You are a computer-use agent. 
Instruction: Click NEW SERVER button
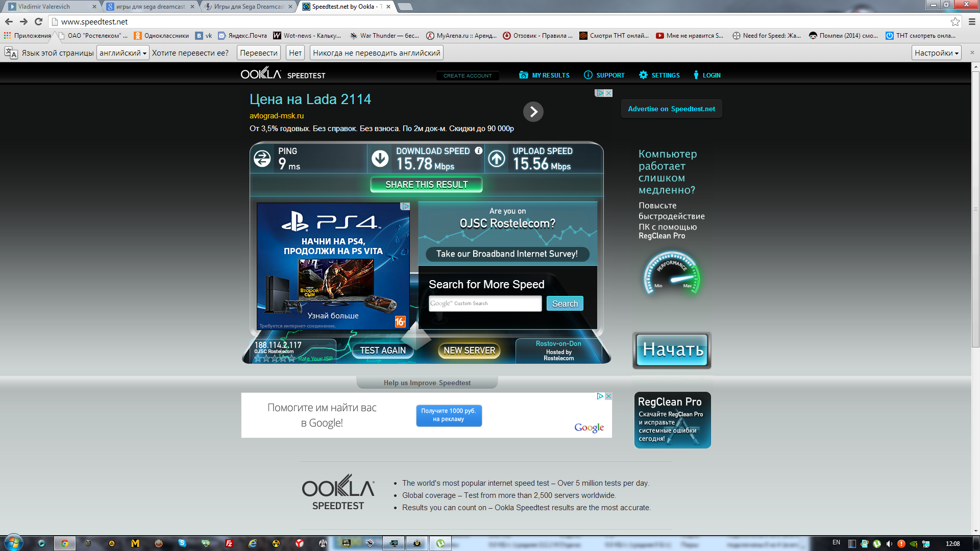pyautogui.click(x=469, y=350)
